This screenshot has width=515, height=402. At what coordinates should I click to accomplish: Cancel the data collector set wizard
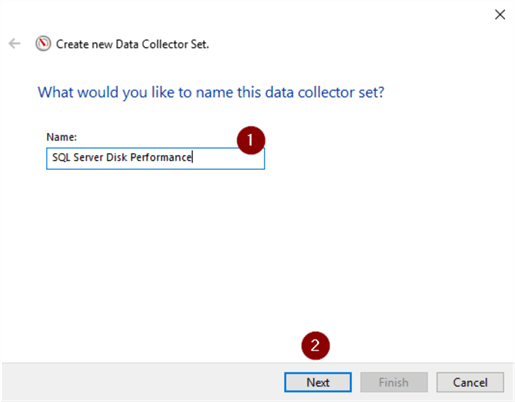click(470, 382)
